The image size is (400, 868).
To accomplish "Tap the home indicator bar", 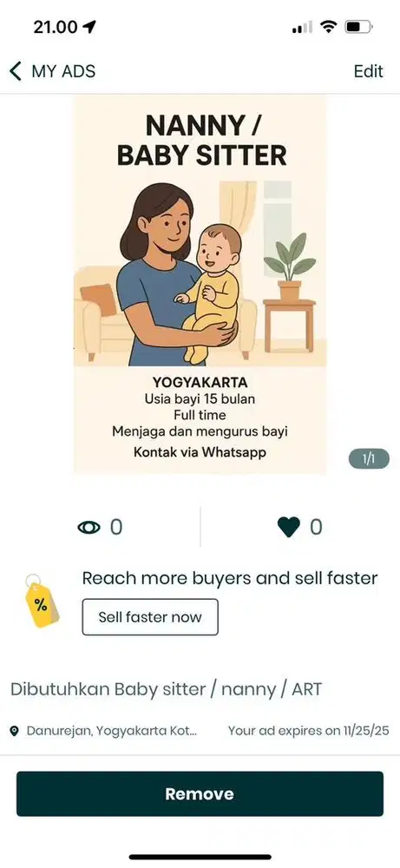I will pos(200,857).
